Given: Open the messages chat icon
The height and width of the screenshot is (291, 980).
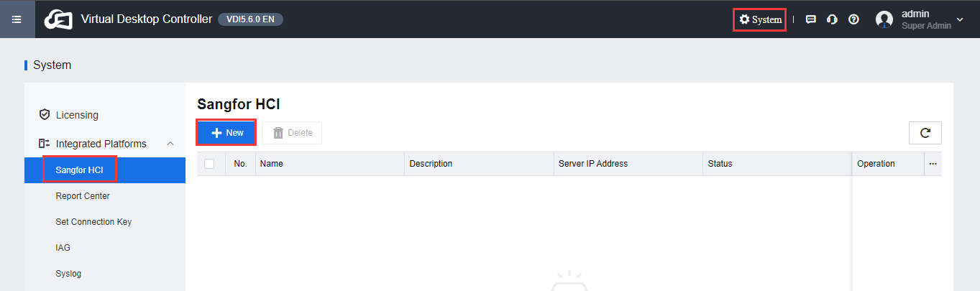Looking at the screenshot, I should click(x=811, y=19).
